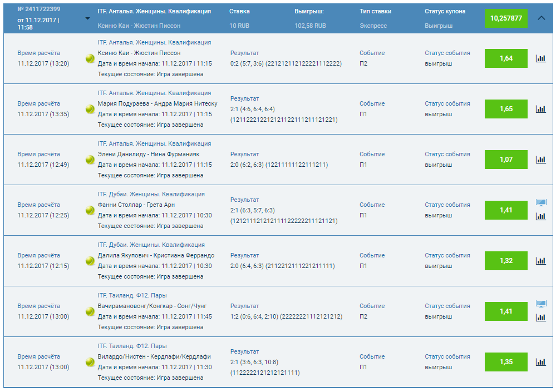Click match name Элени Данилиду - Нина Фурманияк
556x392 pixels.
(149, 155)
